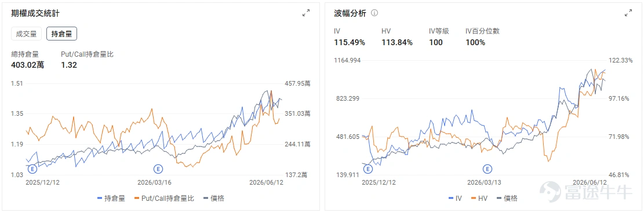Toggle 價格 series in volatility legend
Screen dimensions: 644x213
click(507, 198)
